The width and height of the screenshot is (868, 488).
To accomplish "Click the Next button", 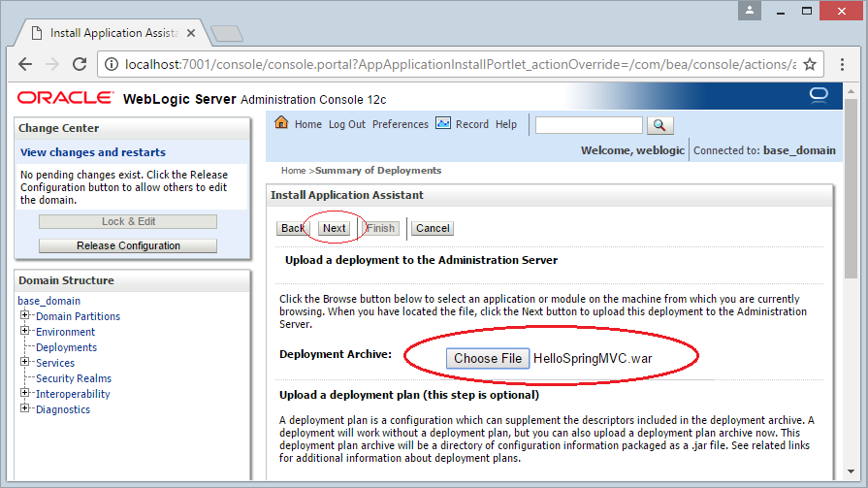I will (335, 228).
